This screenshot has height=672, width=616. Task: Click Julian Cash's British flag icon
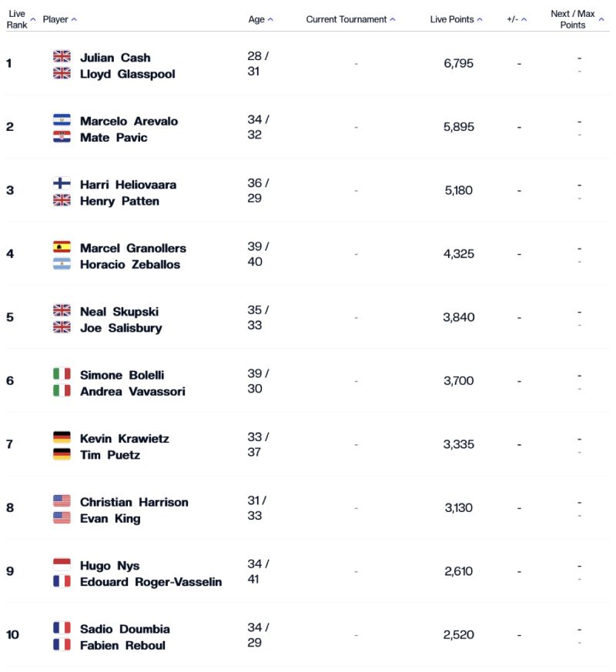(x=62, y=56)
